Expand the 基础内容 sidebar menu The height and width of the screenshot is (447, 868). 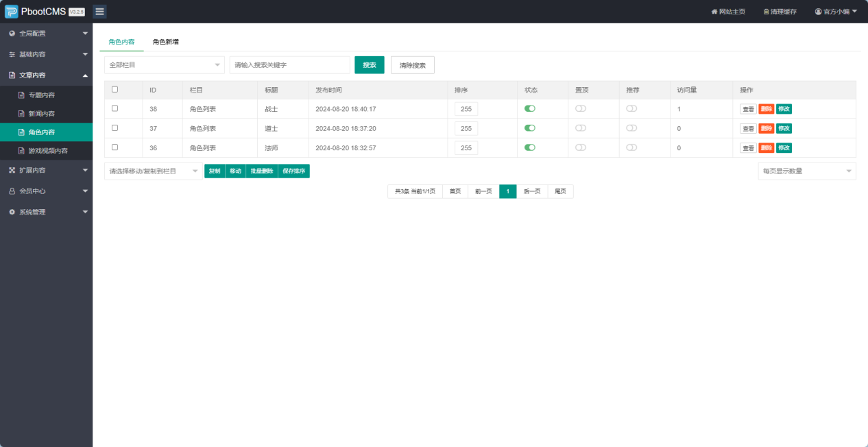pos(46,54)
